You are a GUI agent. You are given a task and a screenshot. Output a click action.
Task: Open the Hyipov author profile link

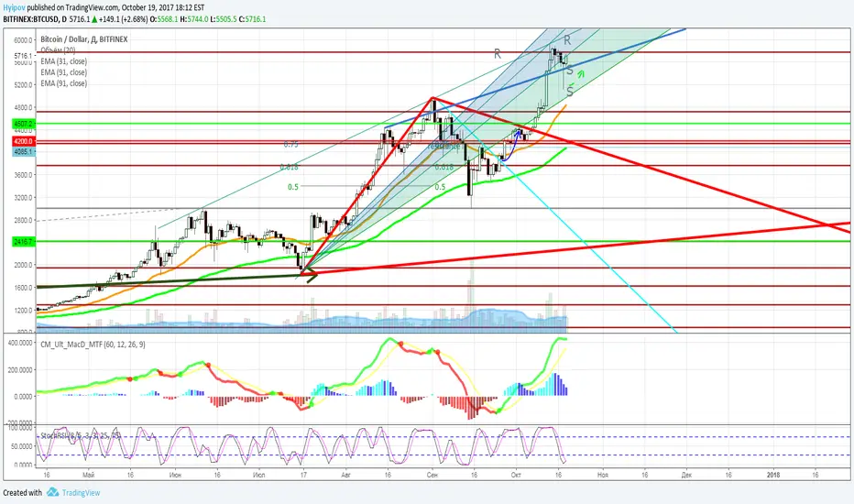pos(14,7)
